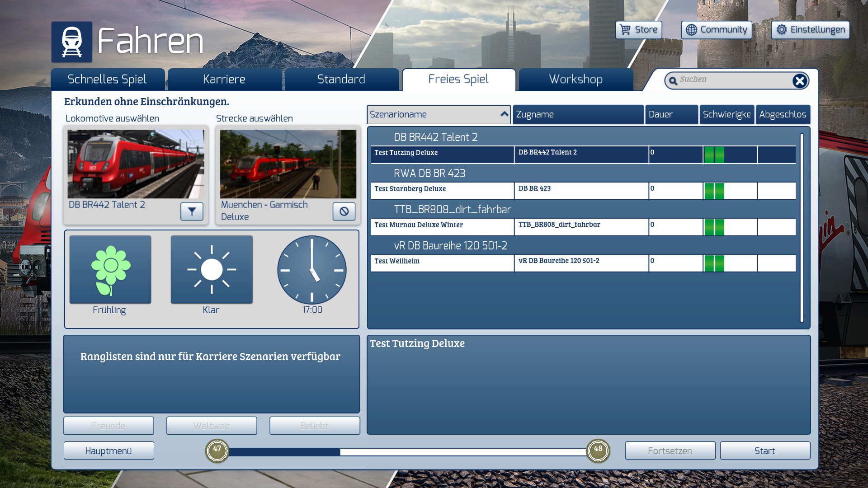Image resolution: width=868 pixels, height=488 pixels.
Task: Sort list by Zugname column
Action: click(578, 114)
